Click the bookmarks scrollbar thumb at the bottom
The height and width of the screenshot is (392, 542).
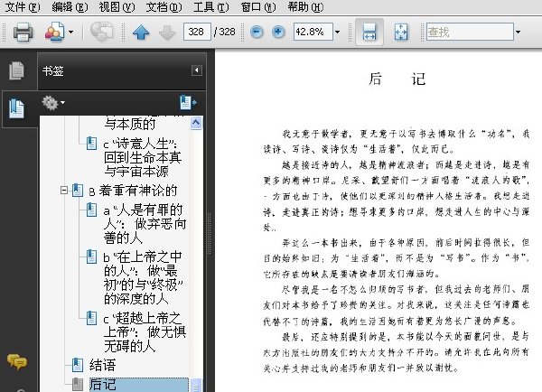196,385
